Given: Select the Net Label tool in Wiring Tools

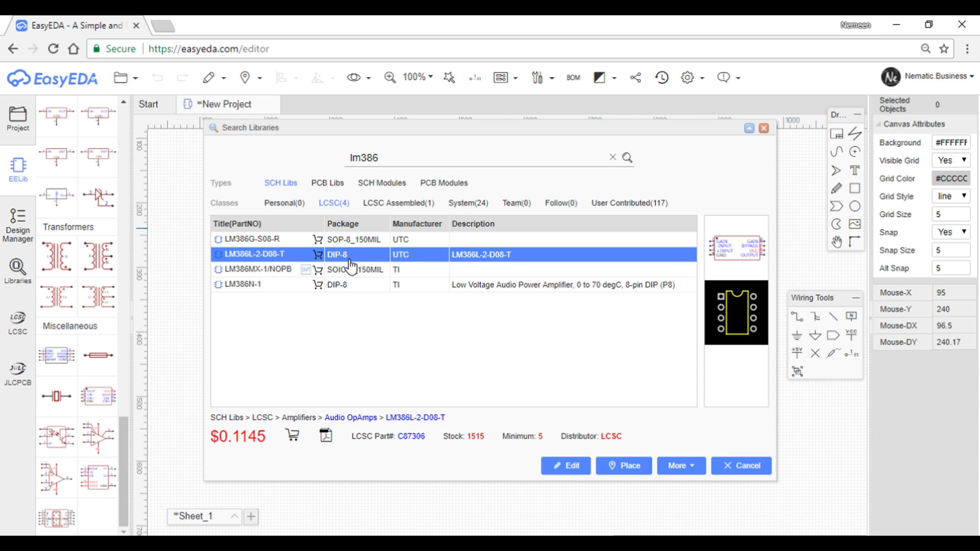Looking at the screenshot, I should (851, 316).
